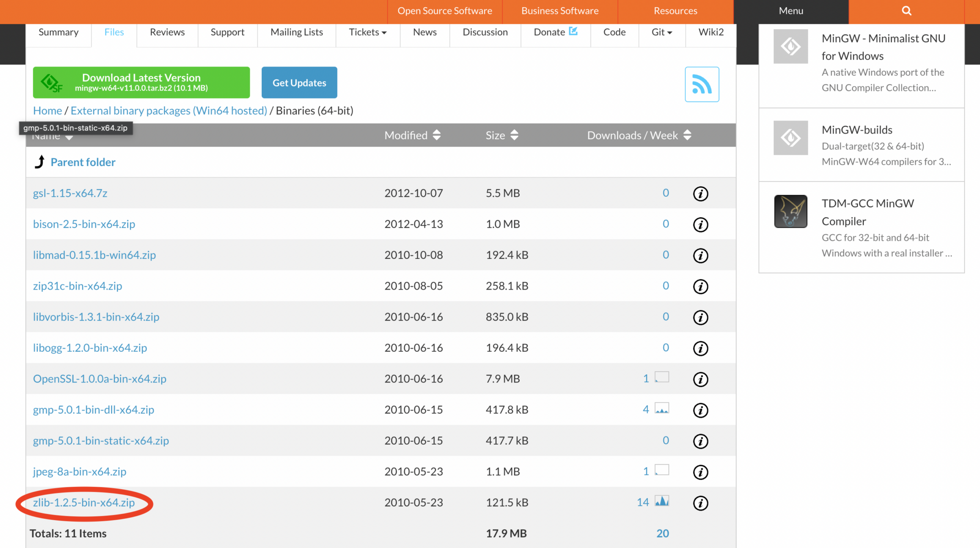
Task: Open the Open Source Software menu
Action: coord(445,11)
